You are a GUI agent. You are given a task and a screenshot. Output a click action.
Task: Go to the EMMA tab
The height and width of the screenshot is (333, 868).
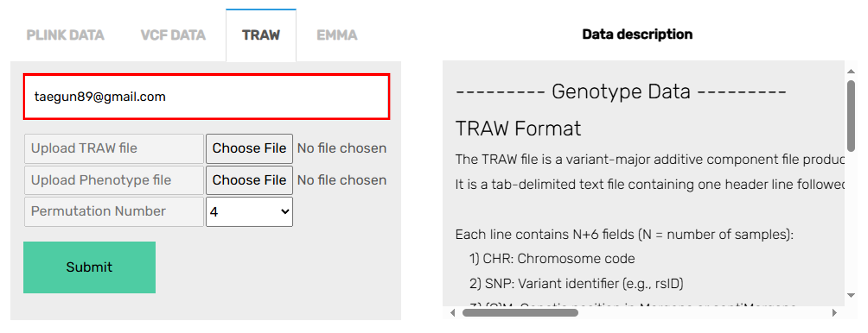point(337,35)
